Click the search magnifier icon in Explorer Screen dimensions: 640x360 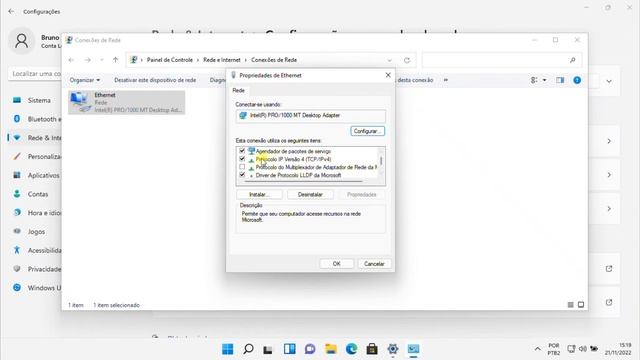(x=573, y=60)
